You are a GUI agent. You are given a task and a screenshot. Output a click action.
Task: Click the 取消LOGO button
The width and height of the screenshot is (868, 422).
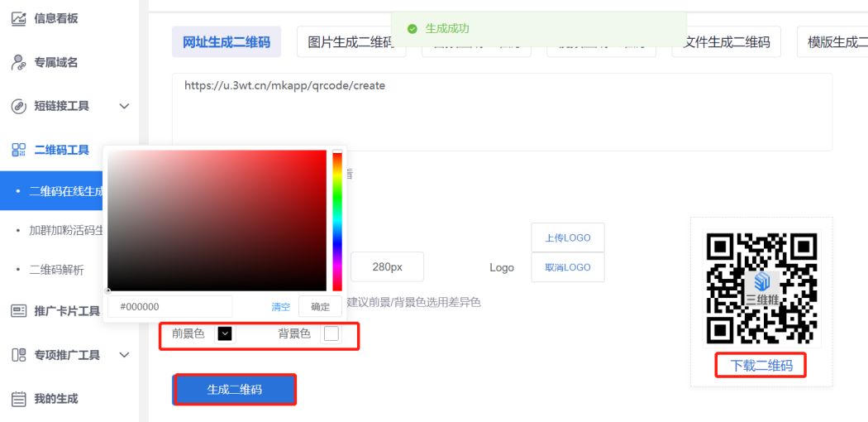568,267
